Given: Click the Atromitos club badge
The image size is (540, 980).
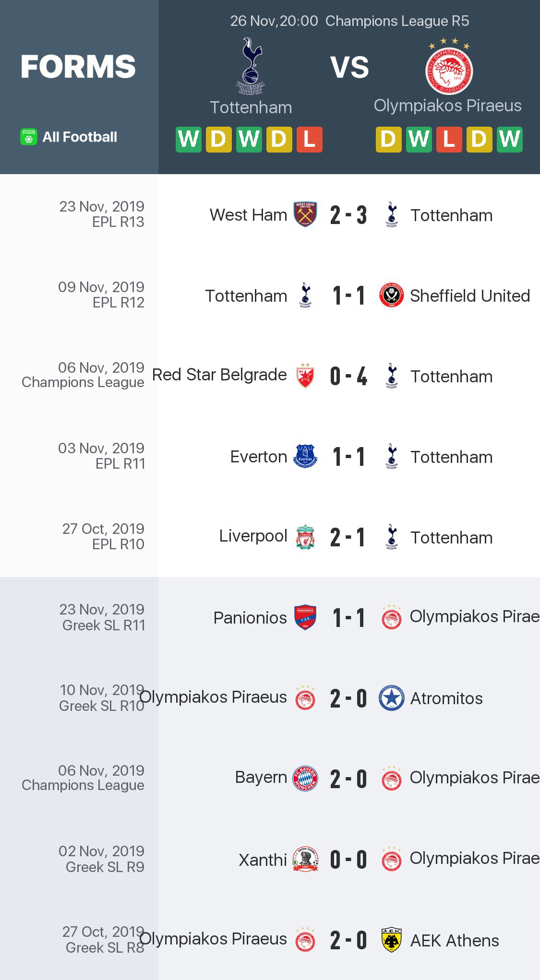Looking at the screenshot, I should click(392, 698).
